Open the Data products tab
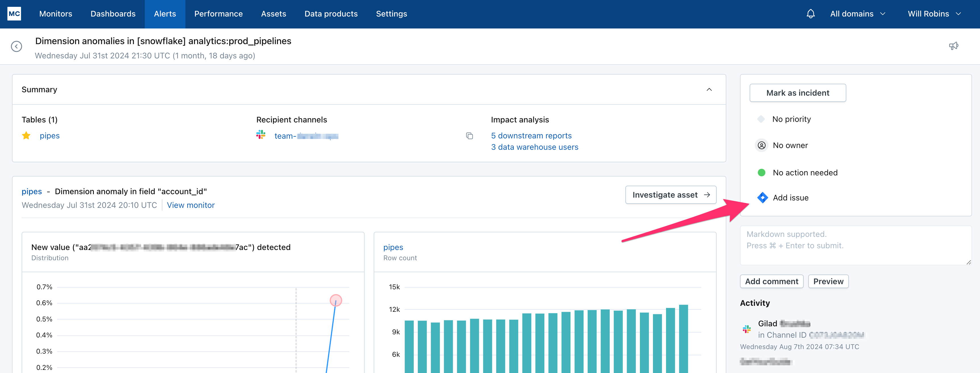 coord(331,14)
